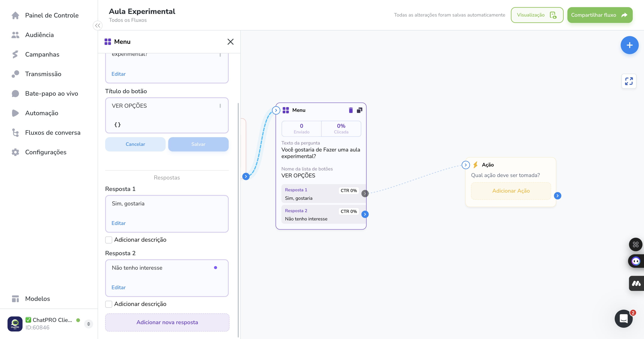Click the Ação node input connector
The image size is (644, 339).
click(465, 165)
